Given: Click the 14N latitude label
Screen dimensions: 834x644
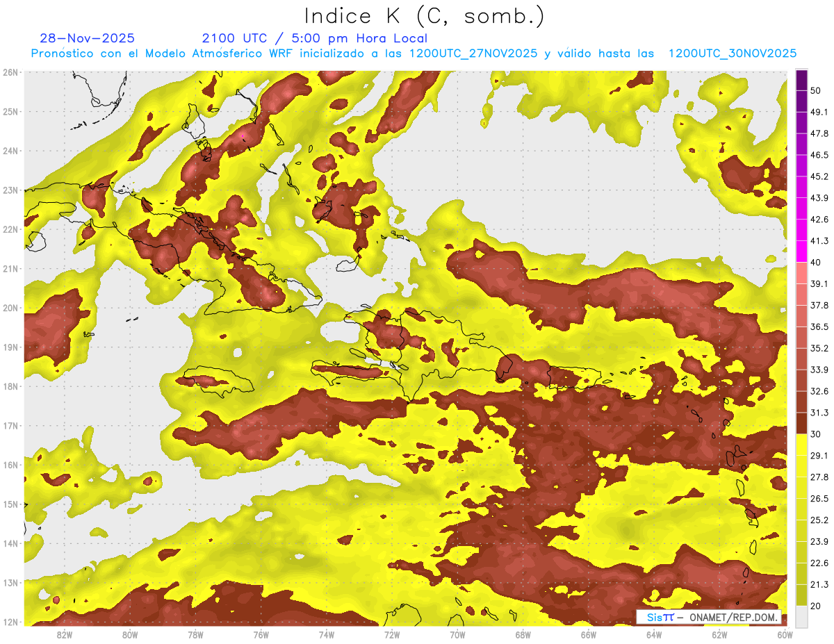Looking at the screenshot, I should tap(10, 543).
